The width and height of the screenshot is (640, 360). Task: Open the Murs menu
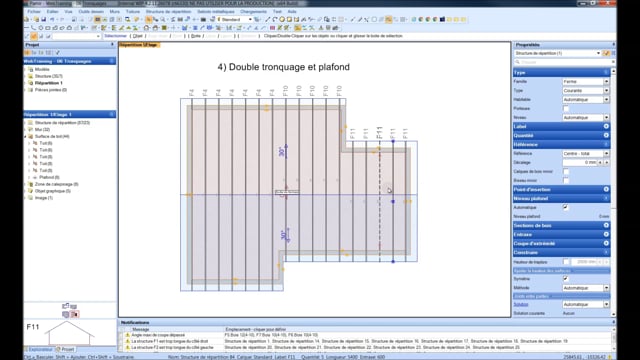click(115, 12)
